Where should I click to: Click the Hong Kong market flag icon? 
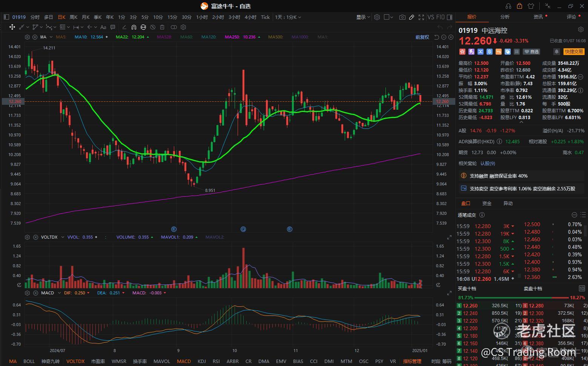(x=462, y=52)
